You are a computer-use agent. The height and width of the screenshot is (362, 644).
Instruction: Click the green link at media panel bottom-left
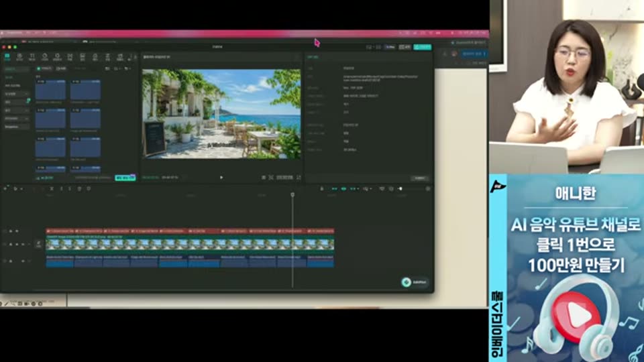click(x=45, y=178)
